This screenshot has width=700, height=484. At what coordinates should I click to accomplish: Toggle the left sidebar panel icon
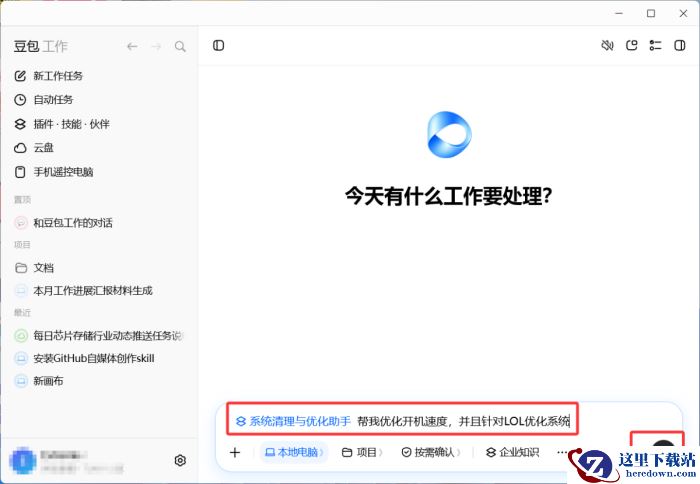click(218, 46)
